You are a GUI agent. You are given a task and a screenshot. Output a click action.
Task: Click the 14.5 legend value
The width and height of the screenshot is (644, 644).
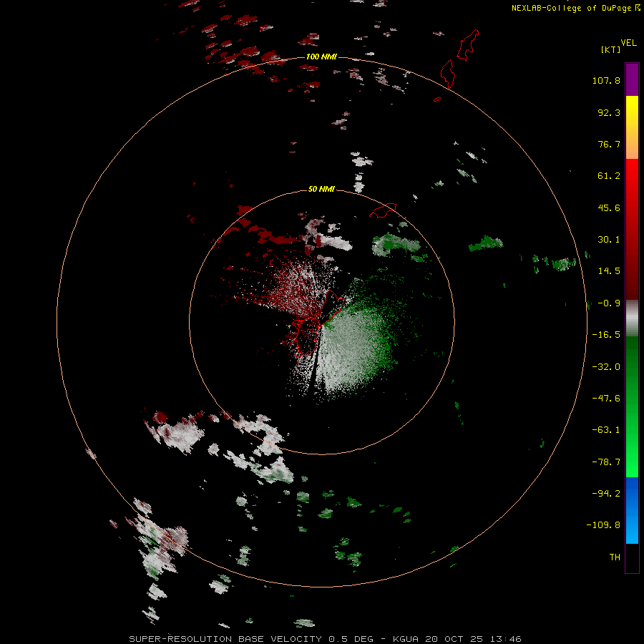[x=609, y=271]
